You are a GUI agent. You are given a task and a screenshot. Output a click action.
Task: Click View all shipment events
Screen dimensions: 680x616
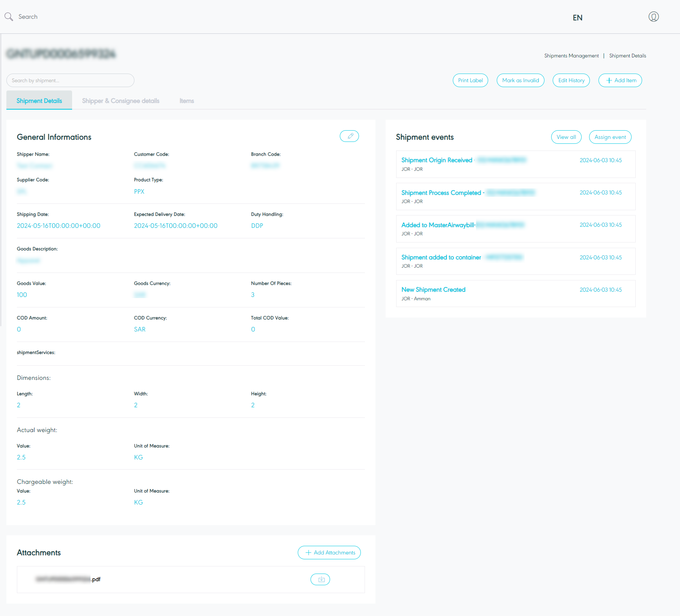(566, 137)
